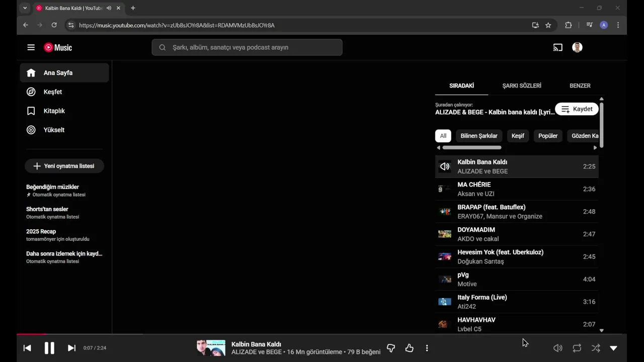Play BRAPAP (feat. Batuflex) from queue

(517, 212)
